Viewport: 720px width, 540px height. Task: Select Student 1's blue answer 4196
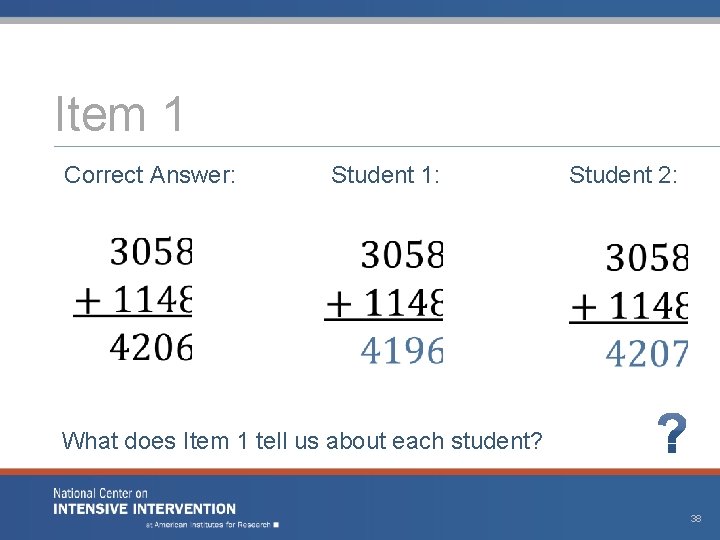click(400, 350)
